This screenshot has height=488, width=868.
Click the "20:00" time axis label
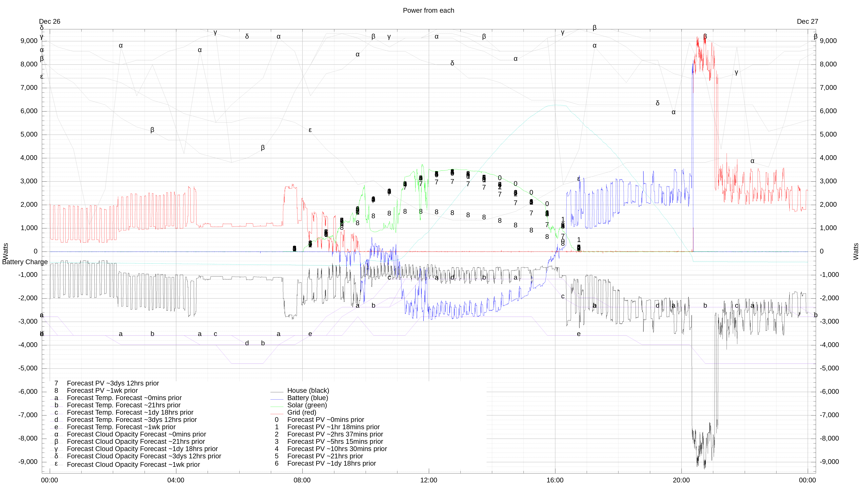(681, 481)
